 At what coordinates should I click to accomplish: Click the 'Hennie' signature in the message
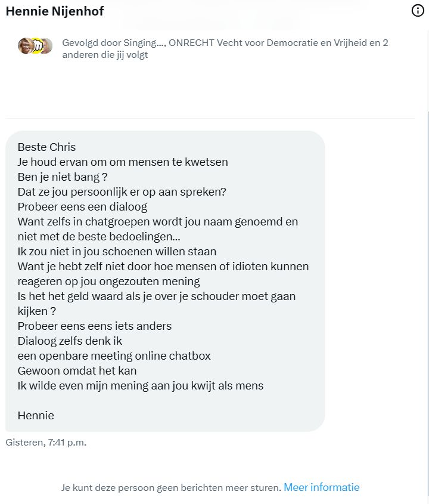tap(36, 416)
